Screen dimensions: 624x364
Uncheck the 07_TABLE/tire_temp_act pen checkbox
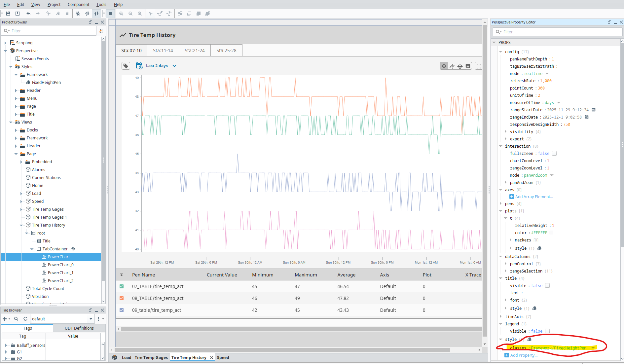122,286
